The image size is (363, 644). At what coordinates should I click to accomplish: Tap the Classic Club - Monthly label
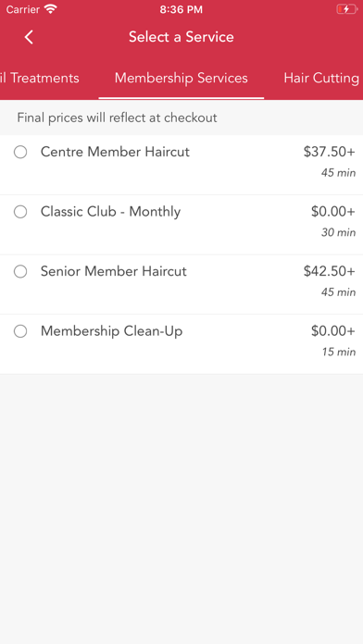click(x=110, y=212)
